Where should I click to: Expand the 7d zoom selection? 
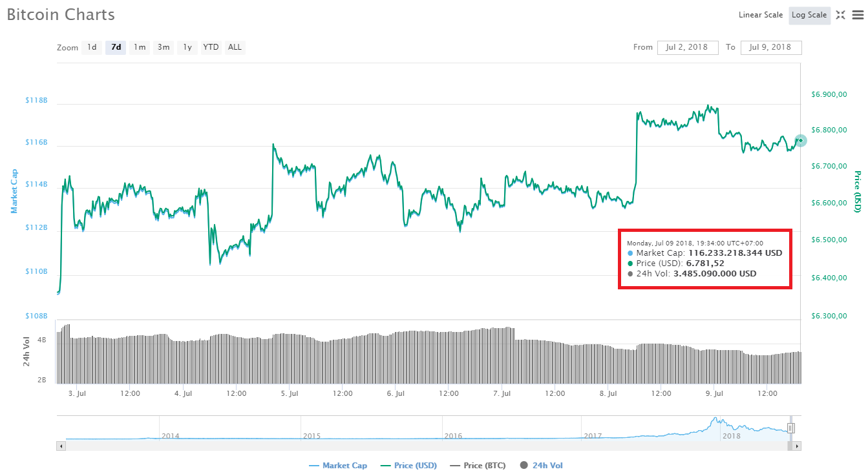[115, 47]
